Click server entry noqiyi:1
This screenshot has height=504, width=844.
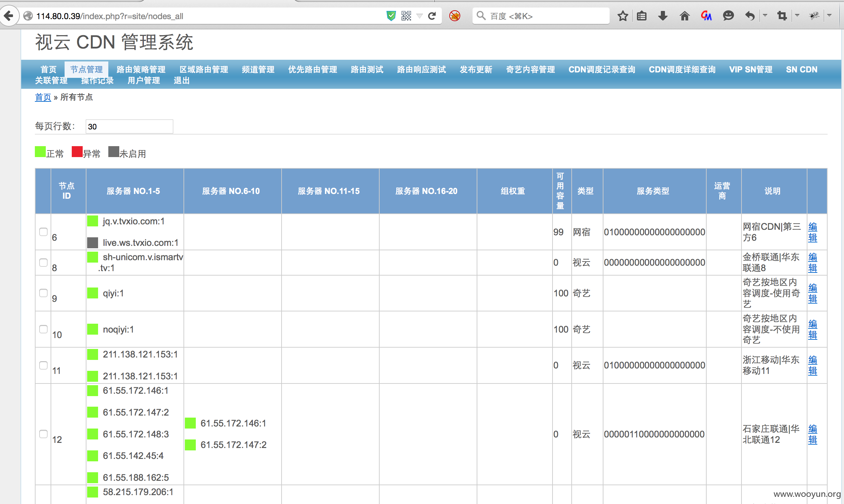(118, 330)
